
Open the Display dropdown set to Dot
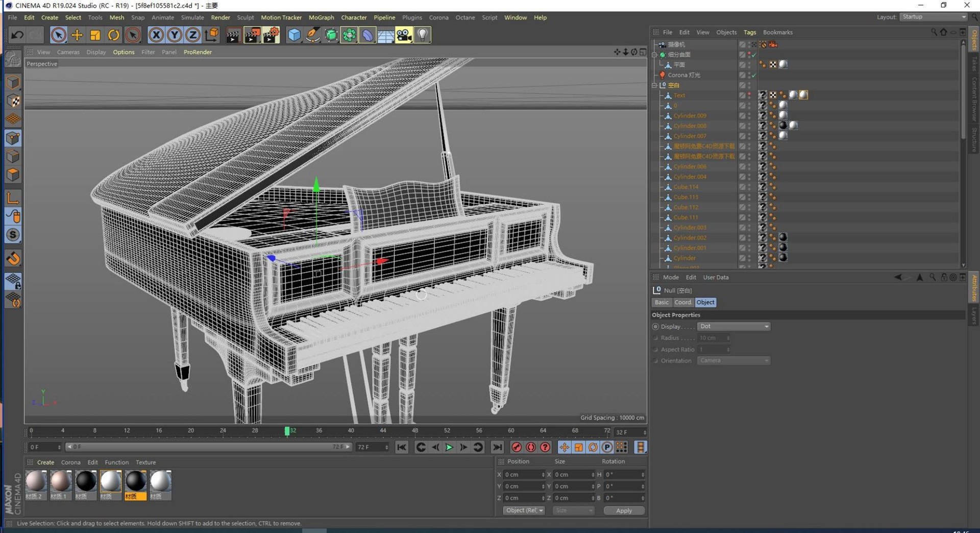[733, 326]
